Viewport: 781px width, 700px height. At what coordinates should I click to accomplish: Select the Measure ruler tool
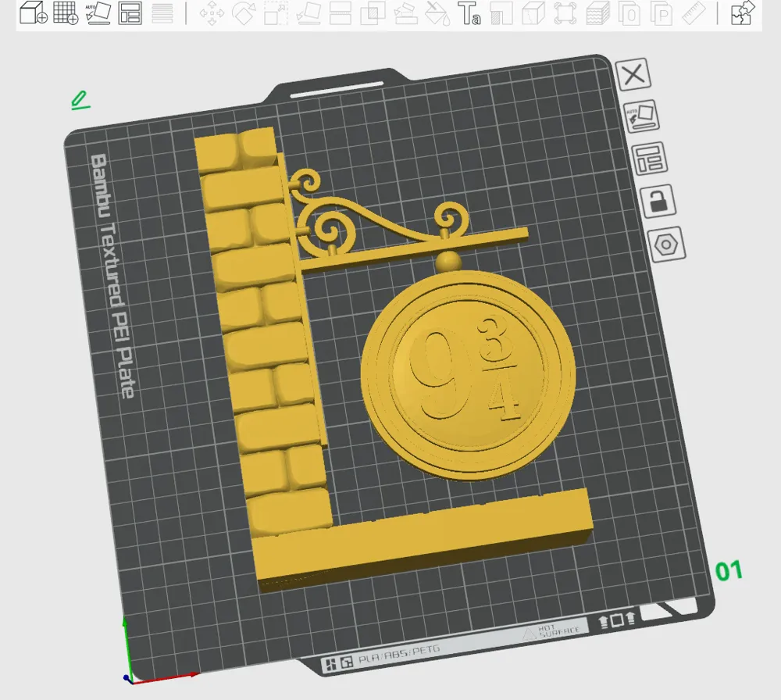point(694,13)
